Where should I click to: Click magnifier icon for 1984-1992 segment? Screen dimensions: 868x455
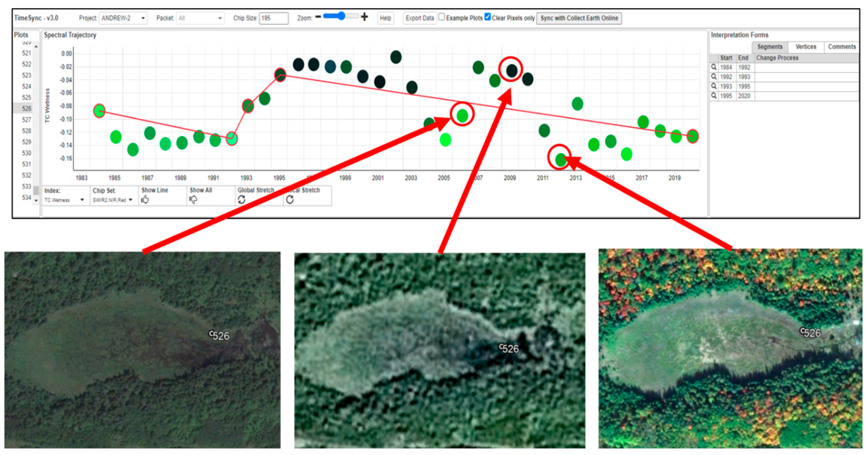click(x=714, y=67)
